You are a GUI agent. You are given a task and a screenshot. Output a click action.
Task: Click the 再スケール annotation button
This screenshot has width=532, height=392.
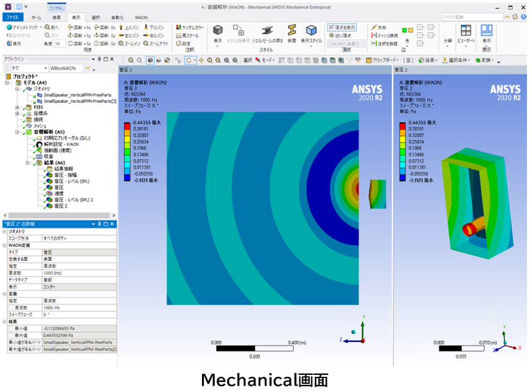point(187,35)
